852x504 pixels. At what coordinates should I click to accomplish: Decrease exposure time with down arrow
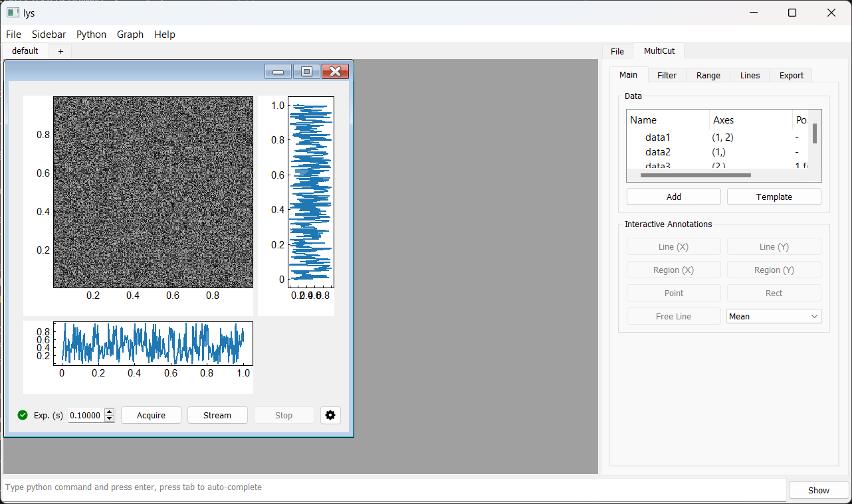coord(110,419)
